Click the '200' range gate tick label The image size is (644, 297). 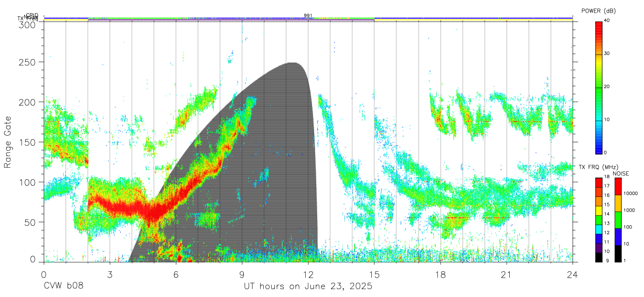(27, 102)
